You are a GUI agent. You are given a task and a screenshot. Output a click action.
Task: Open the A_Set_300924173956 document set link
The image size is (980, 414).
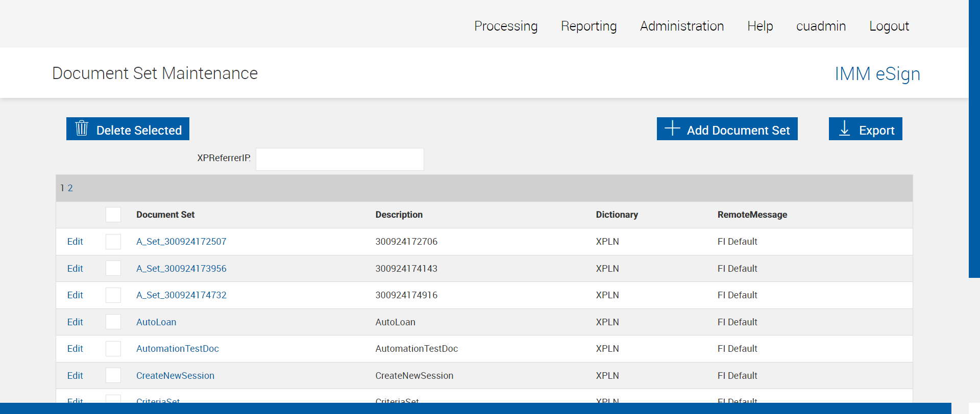pyautogui.click(x=181, y=269)
